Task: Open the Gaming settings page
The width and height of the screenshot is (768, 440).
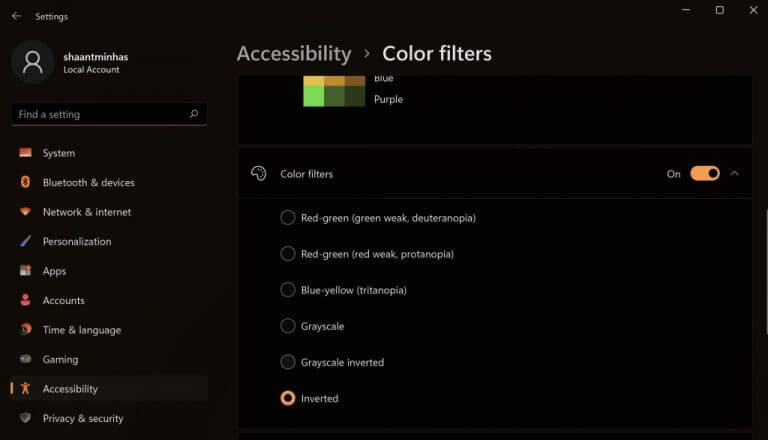Action: point(60,359)
